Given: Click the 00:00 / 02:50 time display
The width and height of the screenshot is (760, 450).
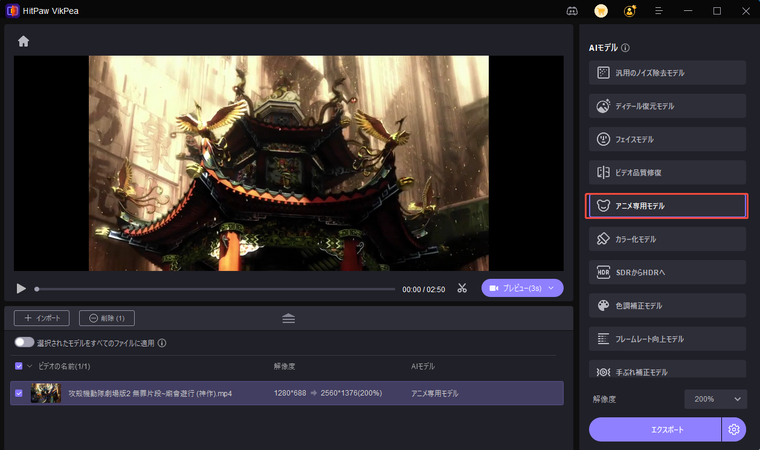Looking at the screenshot, I should tap(424, 289).
